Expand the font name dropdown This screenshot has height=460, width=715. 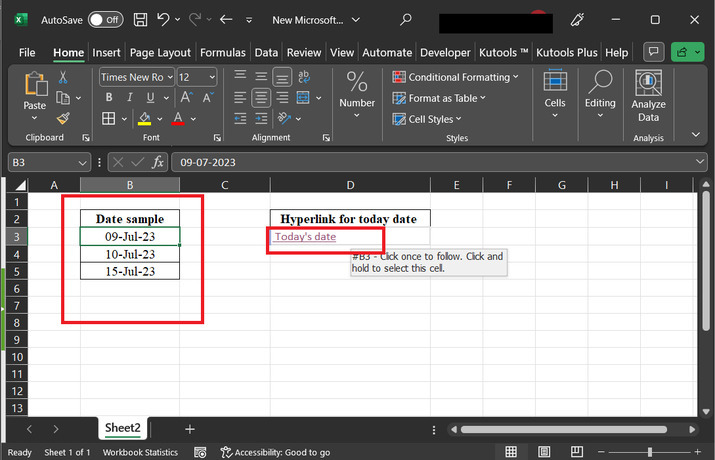click(170, 77)
